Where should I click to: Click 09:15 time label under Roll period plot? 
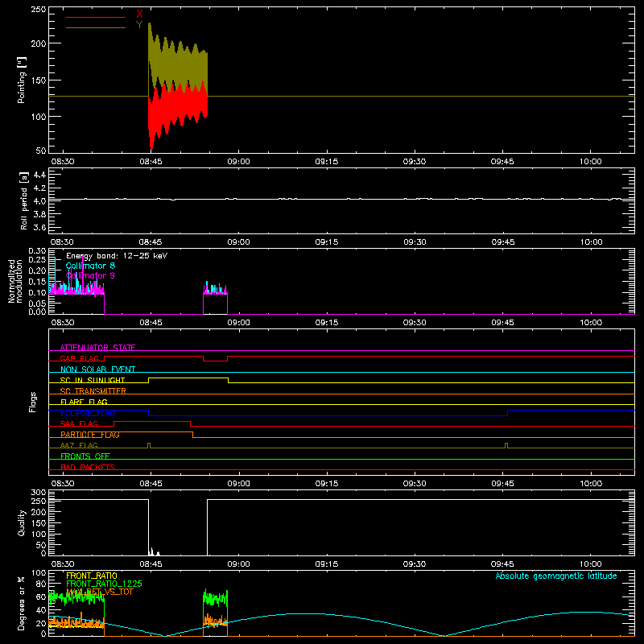[327, 242]
